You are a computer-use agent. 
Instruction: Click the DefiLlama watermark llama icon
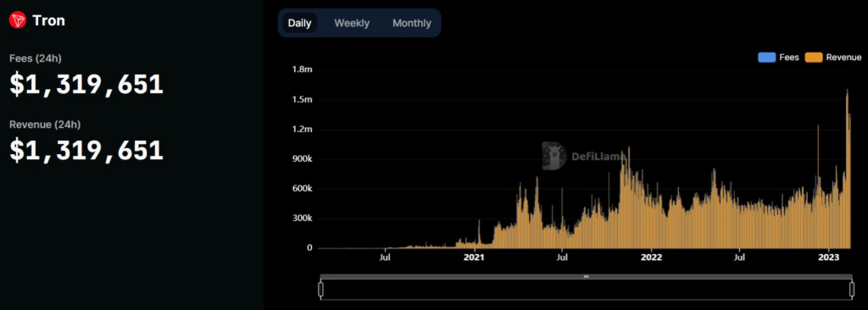point(554,156)
